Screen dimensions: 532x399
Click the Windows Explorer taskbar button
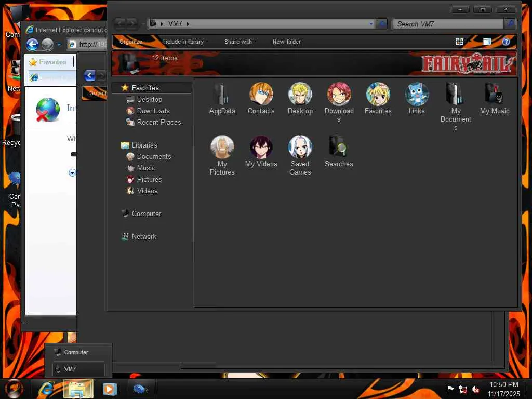coord(78,389)
